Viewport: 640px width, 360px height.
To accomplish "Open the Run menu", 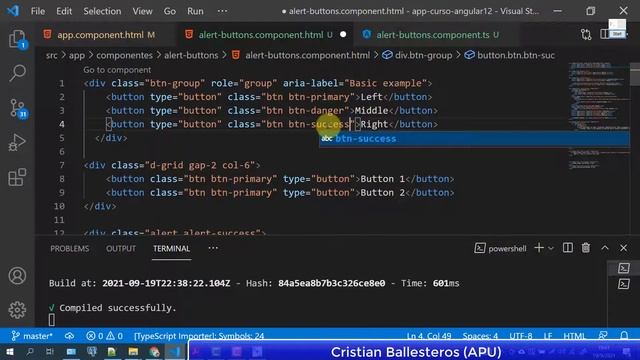I will click(x=195, y=11).
